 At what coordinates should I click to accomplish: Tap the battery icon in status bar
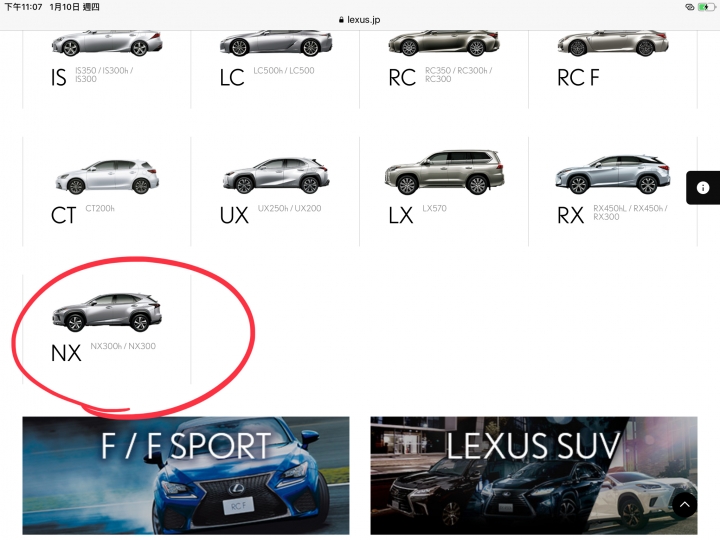click(x=706, y=7)
